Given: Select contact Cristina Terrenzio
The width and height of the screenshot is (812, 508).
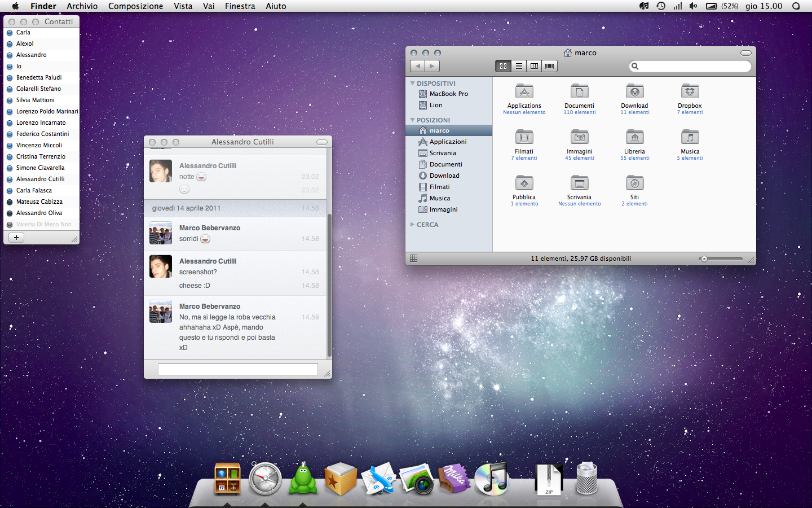Looking at the screenshot, I should click(x=42, y=156).
